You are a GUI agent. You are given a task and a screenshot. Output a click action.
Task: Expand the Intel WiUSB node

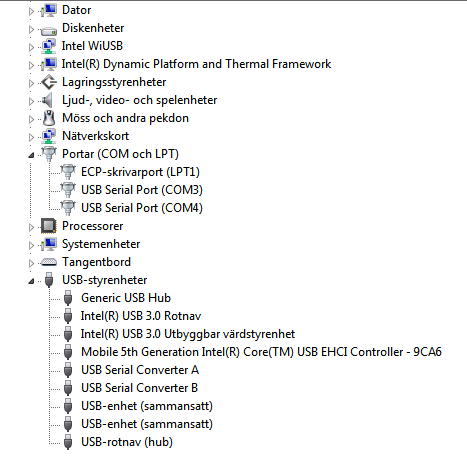(x=31, y=47)
